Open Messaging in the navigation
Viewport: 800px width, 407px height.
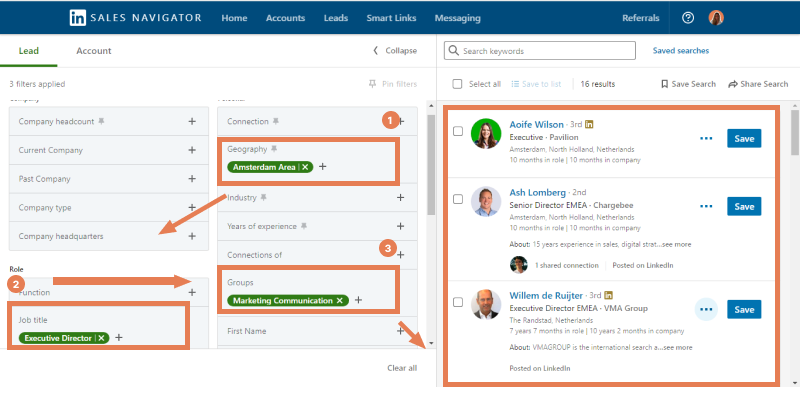457,18
